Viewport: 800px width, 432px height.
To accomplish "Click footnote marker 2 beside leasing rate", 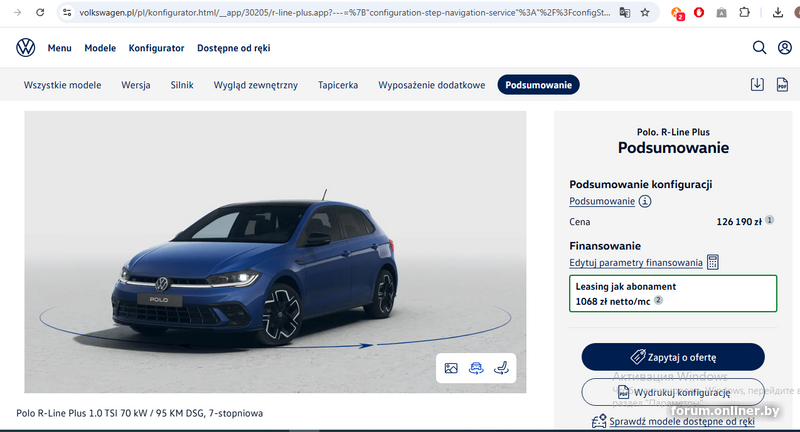I will [658, 300].
